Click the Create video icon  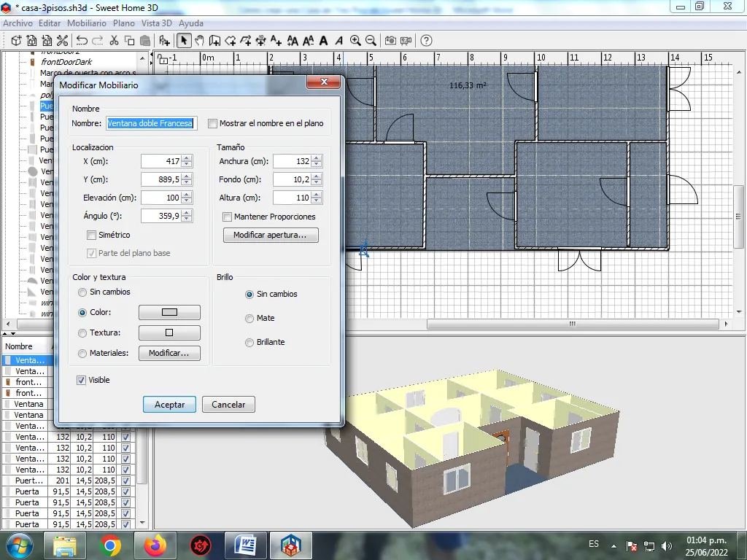click(x=406, y=41)
